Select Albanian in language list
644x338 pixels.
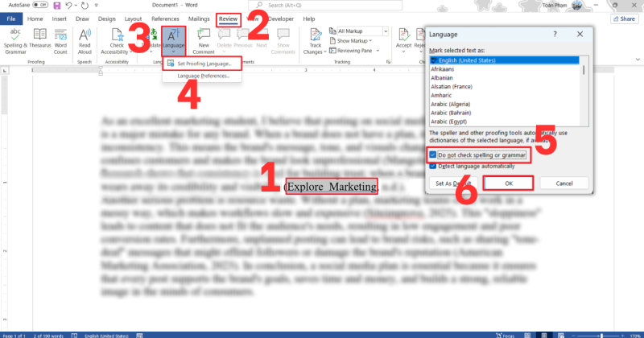point(505,77)
